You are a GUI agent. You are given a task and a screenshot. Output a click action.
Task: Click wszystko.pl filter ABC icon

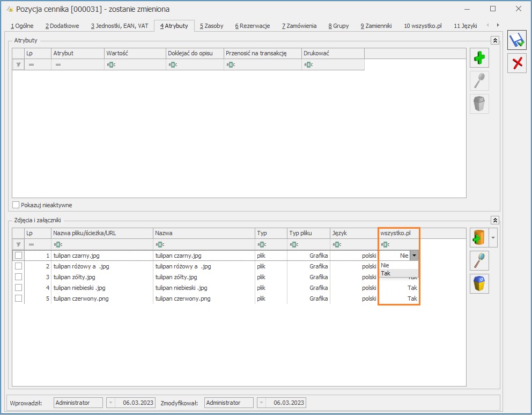[x=385, y=244]
